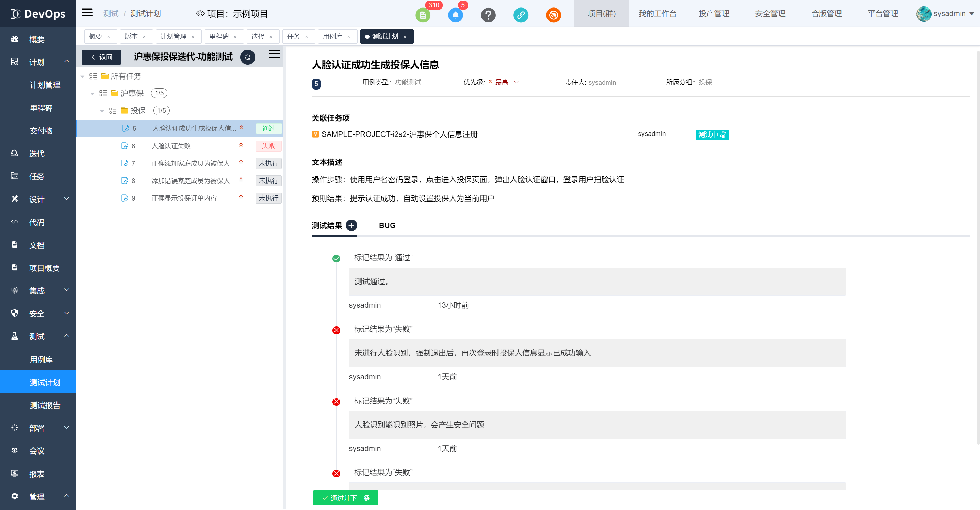This screenshot has height=510, width=980.
Task: Open the notification bell icon
Action: click(455, 15)
